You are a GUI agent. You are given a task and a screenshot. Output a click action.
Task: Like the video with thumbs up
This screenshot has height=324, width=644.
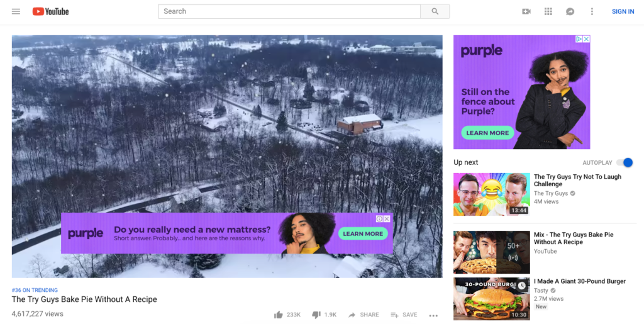pyautogui.click(x=279, y=315)
